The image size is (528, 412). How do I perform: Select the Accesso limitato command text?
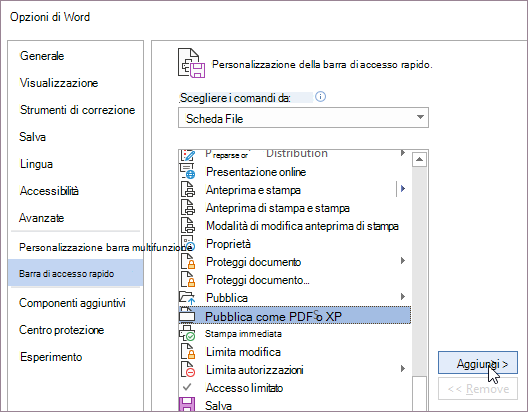(244, 388)
